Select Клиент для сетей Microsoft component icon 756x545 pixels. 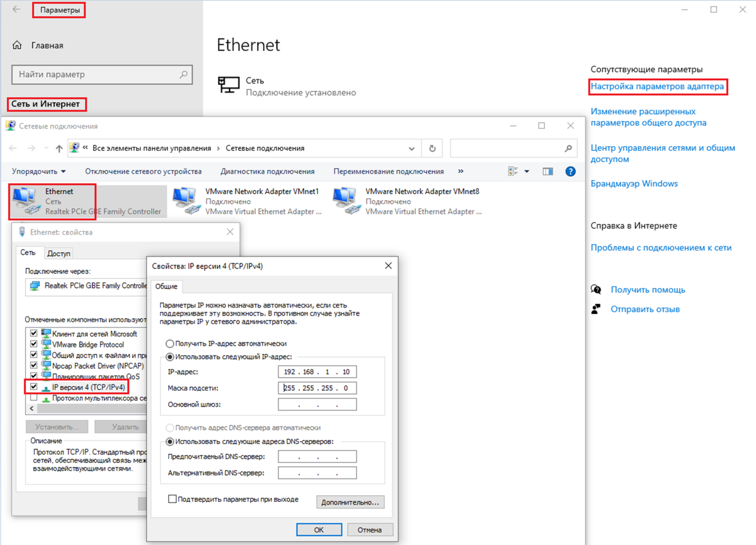tap(46, 334)
